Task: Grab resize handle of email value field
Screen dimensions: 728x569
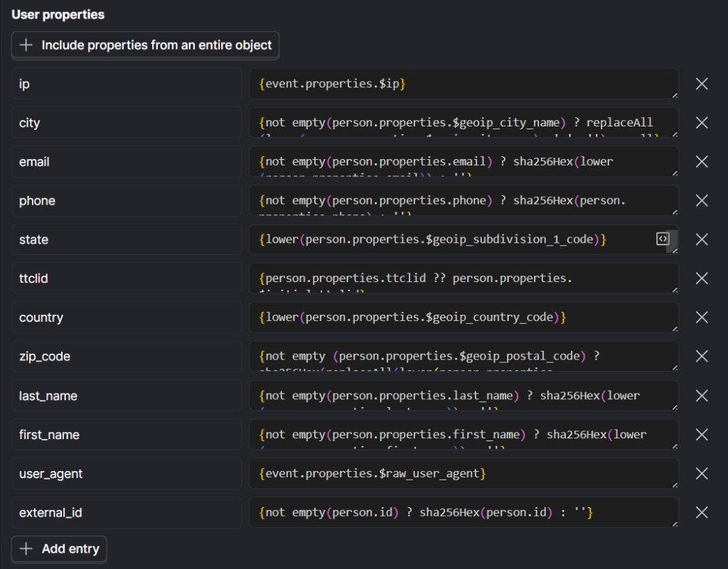Action: tap(675, 173)
